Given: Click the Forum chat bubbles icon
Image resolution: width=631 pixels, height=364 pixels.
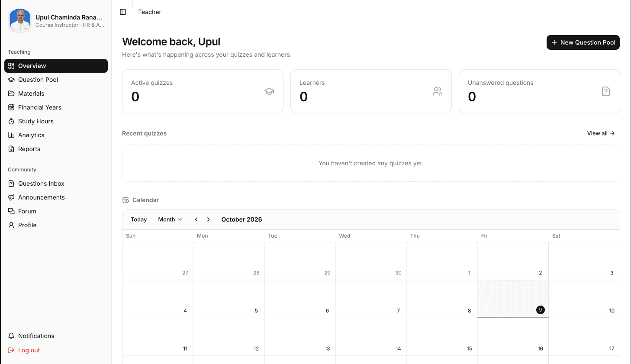Looking at the screenshot, I should click(11, 211).
